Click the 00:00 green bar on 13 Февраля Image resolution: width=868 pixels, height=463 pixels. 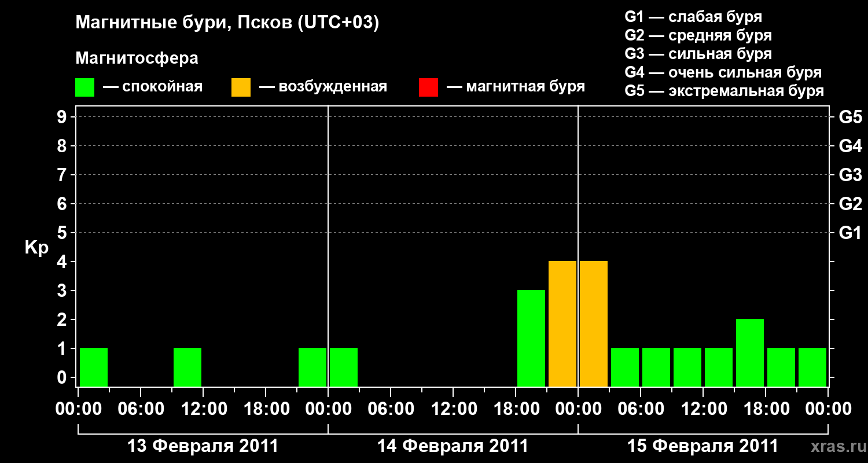(x=94, y=367)
